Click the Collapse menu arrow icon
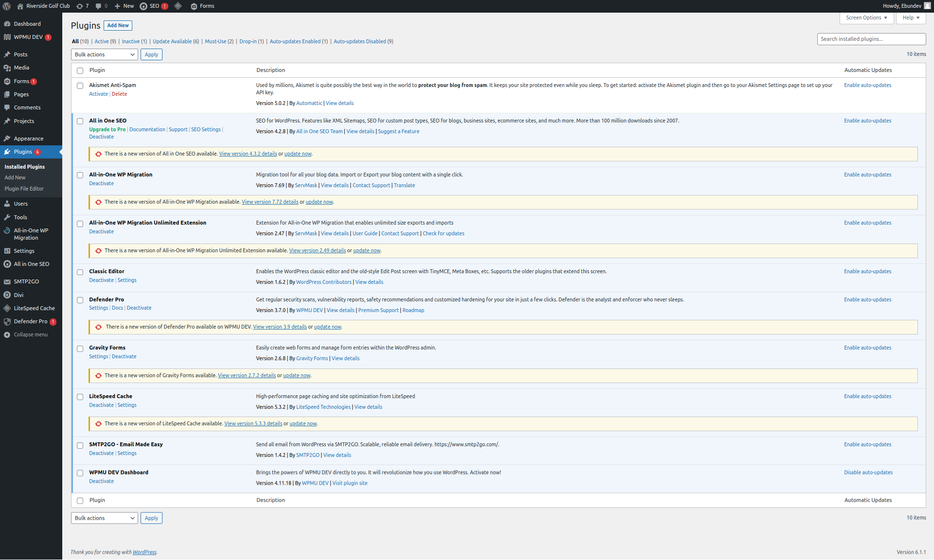This screenshot has width=934, height=560. 7,334
